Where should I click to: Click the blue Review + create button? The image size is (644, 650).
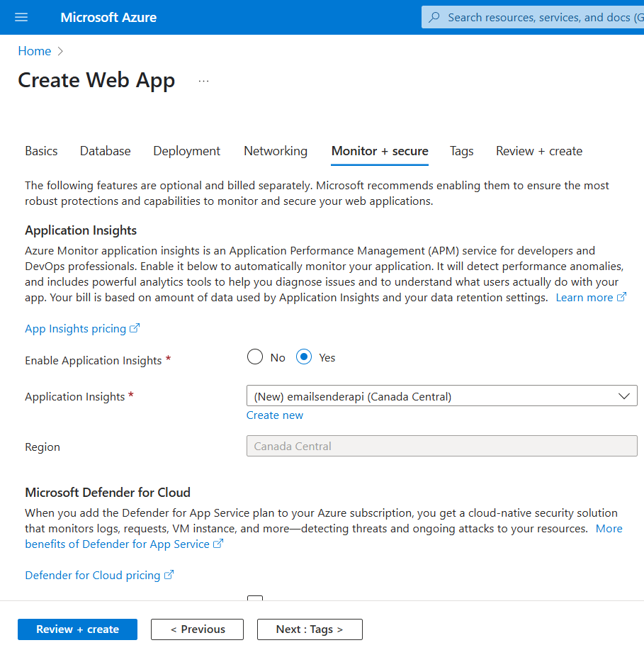[x=77, y=629]
